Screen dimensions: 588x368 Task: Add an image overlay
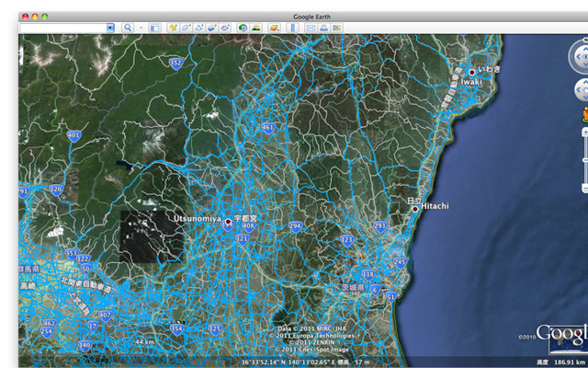(212, 28)
